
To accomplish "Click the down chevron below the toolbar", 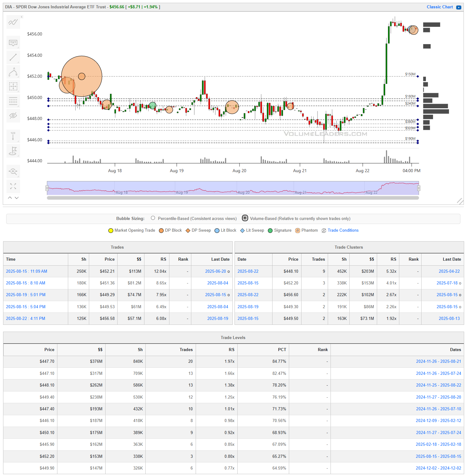I will [x=17, y=198].
